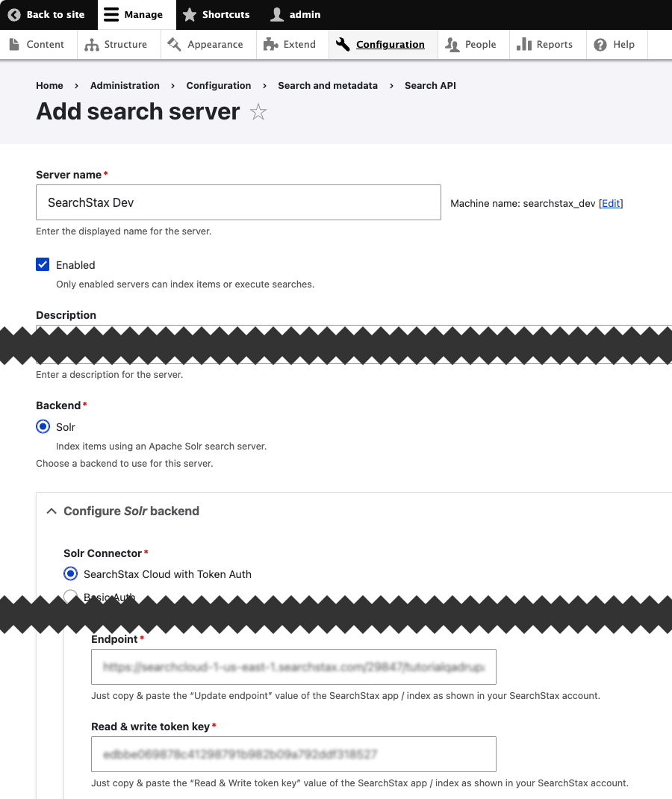Click the Configuration wrench icon
The image size is (672, 799).
coord(343,44)
